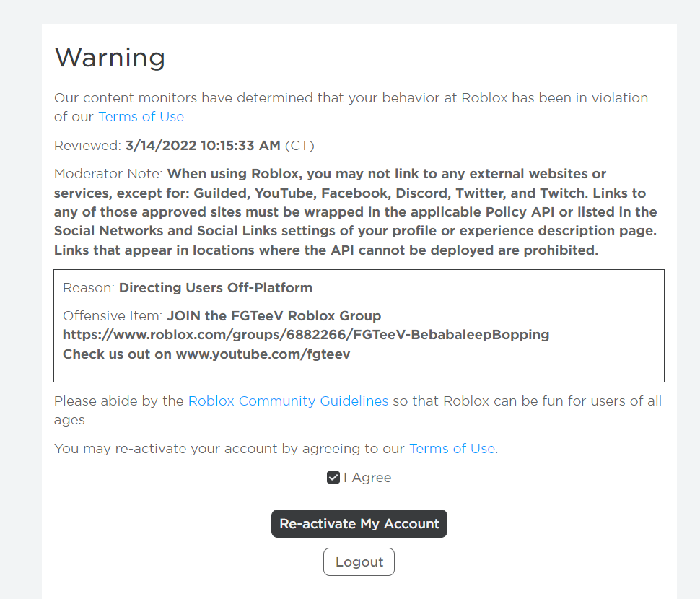Viewport: 700px width, 599px height.
Task: Open Terms of Use link near re-activate text
Action: 452,448
